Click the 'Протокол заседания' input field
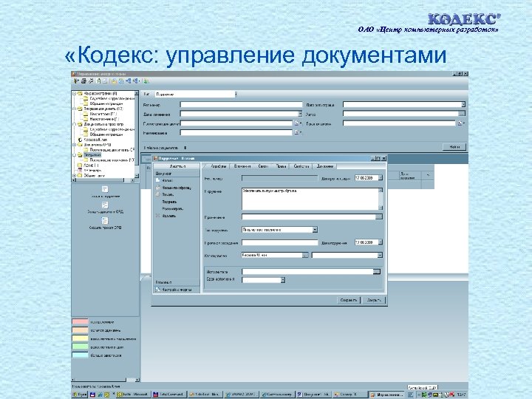532x399 pixels. pos(279,242)
